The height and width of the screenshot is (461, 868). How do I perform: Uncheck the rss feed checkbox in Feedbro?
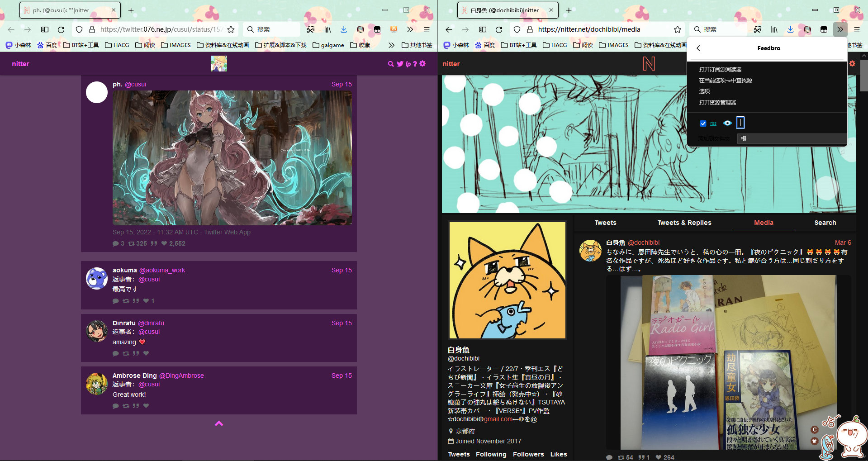[703, 123]
